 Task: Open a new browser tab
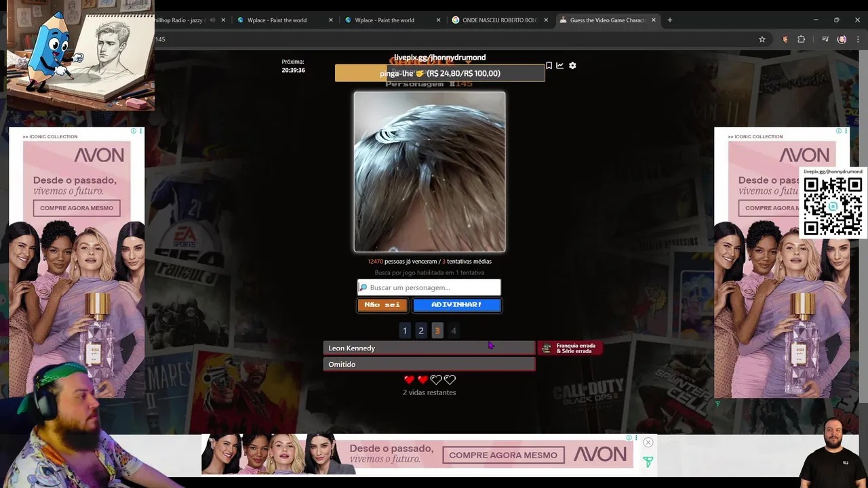(669, 20)
